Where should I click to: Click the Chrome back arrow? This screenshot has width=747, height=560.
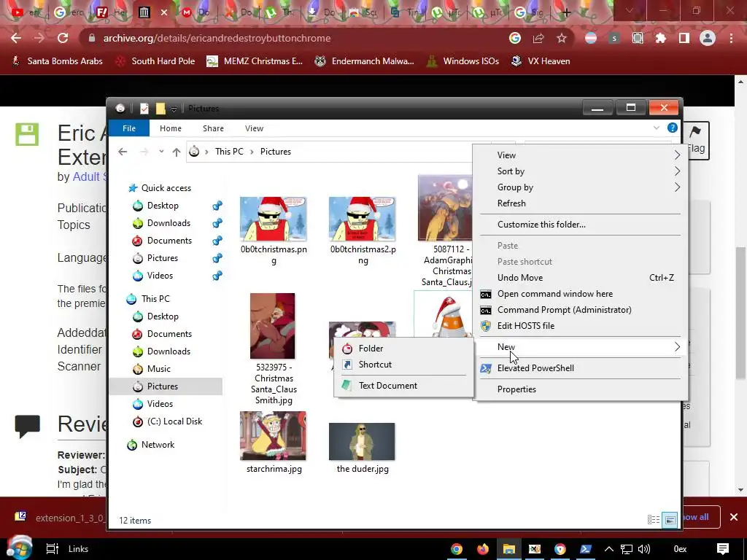tap(16, 38)
